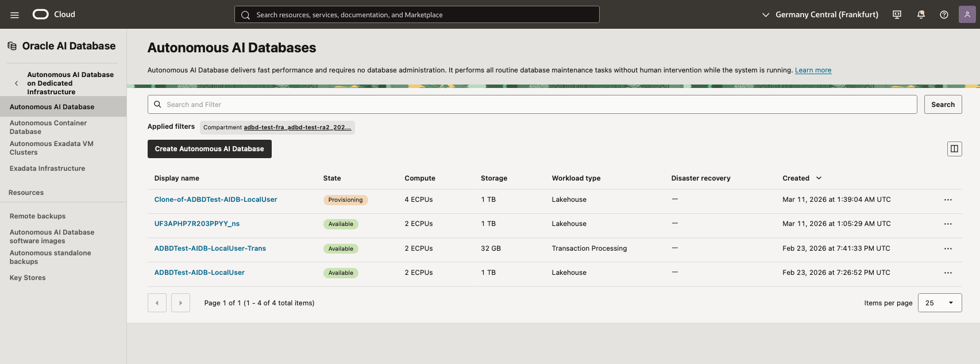Click the Compartment applied filter chip
The image size is (980, 364).
pos(277,128)
